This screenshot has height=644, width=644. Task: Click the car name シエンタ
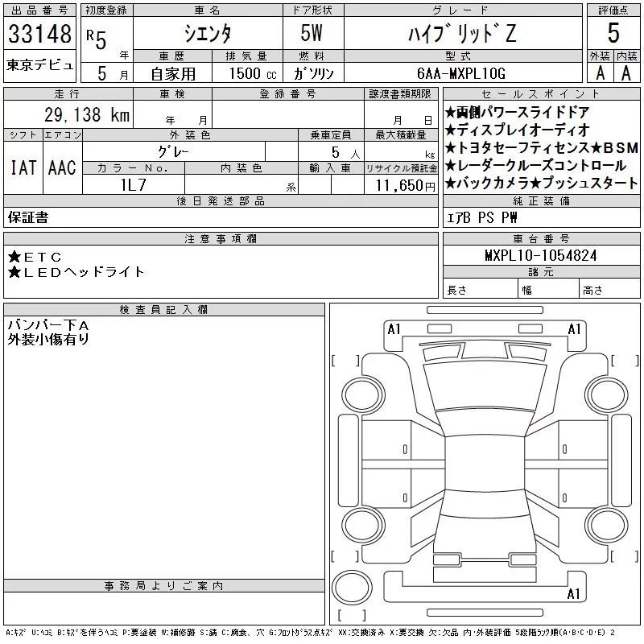(208, 34)
